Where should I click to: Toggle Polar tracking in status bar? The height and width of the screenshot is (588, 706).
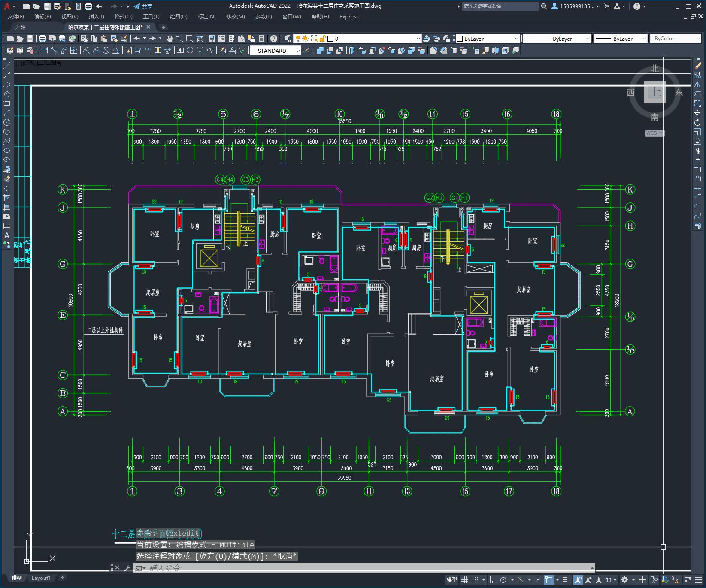(x=504, y=580)
